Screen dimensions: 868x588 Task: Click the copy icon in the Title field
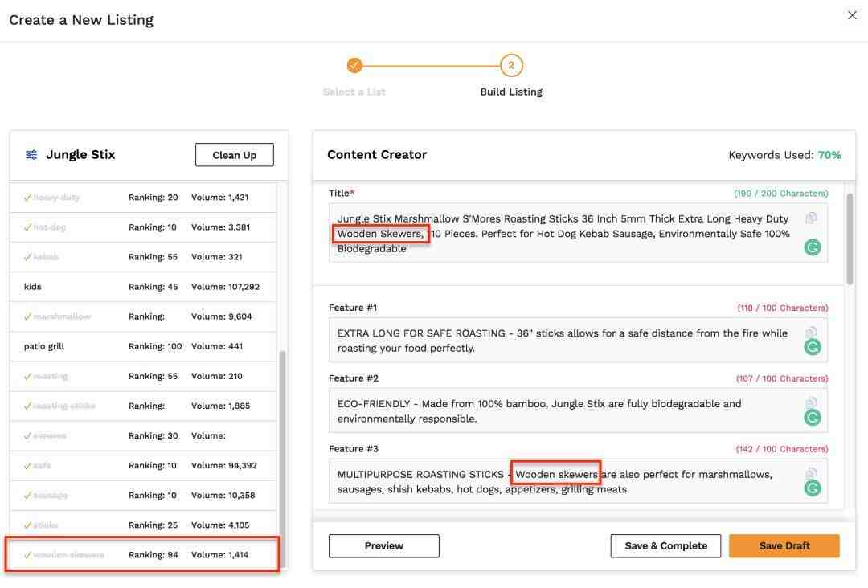click(x=812, y=218)
